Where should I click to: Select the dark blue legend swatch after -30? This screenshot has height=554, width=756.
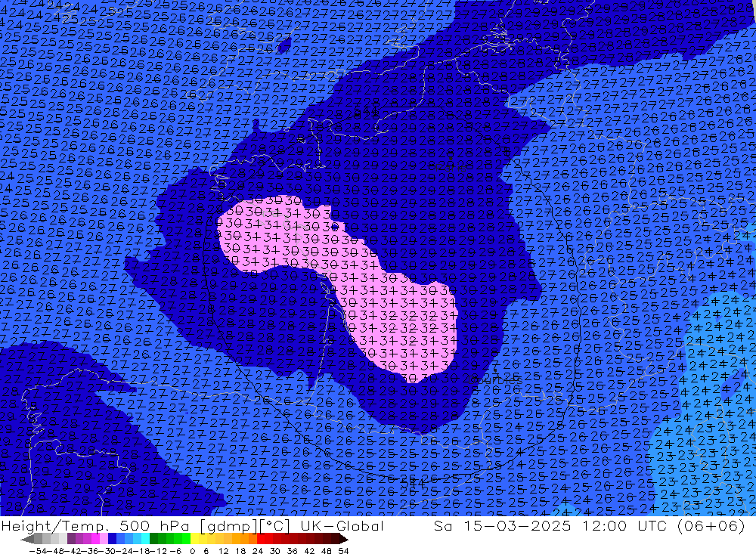pos(112,539)
